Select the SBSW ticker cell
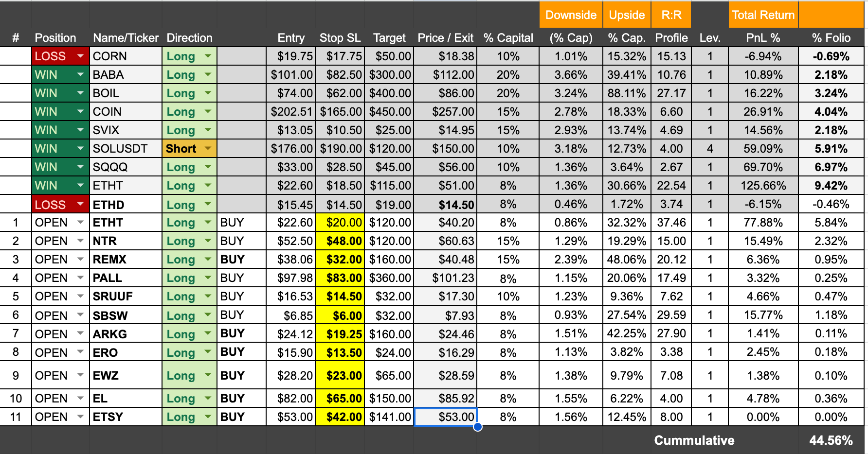Viewport: 868px width, 454px height. [x=126, y=316]
